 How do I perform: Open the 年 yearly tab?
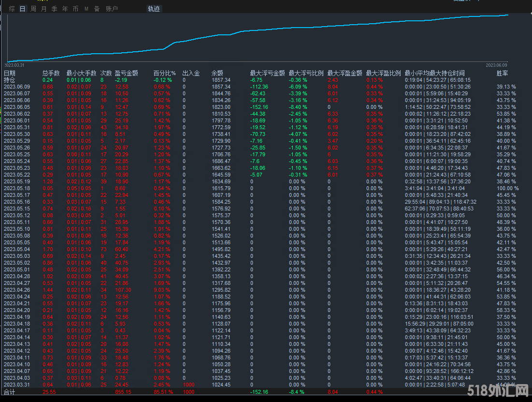click(65, 9)
